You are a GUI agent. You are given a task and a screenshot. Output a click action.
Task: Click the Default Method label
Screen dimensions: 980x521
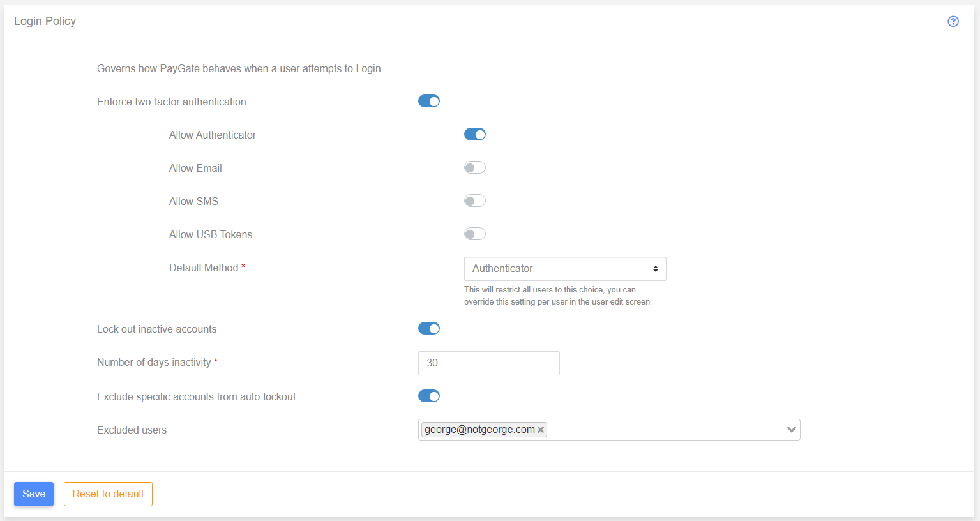pos(204,268)
